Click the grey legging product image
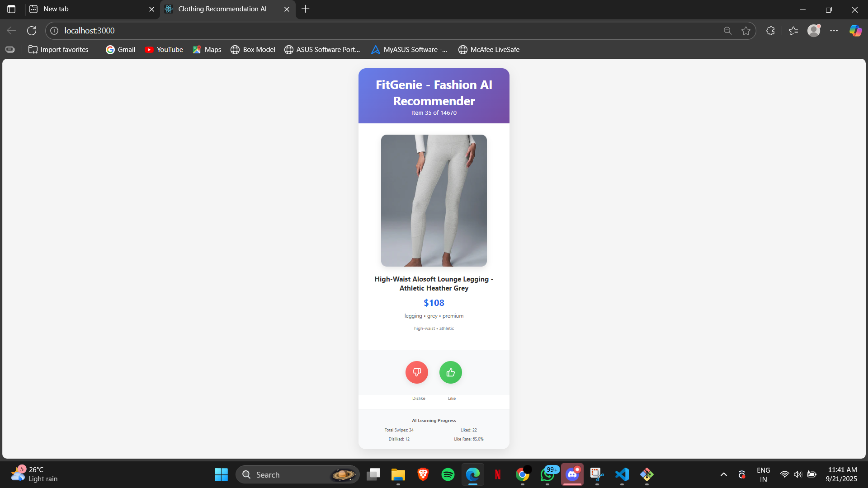The width and height of the screenshot is (868, 488). pyautogui.click(x=434, y=200)
